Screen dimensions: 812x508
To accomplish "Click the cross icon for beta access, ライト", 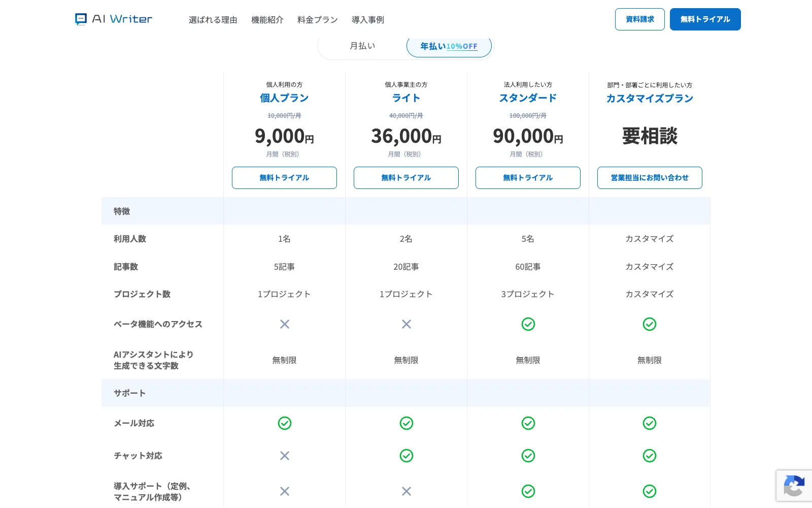I will point(407,324).
